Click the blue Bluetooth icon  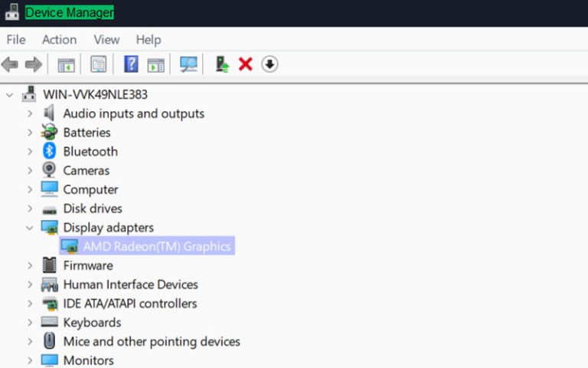(x=49, y=151)
